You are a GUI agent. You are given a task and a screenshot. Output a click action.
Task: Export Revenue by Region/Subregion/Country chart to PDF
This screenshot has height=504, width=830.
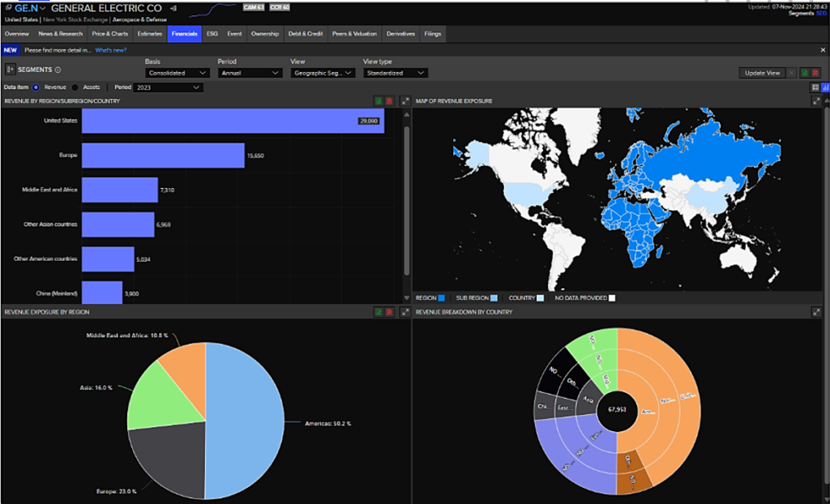point(389,100)
